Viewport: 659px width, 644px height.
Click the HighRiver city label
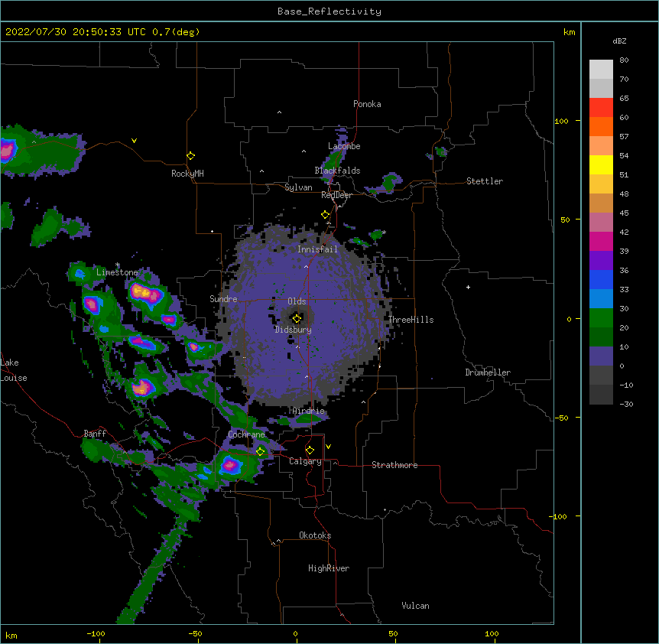click(x=329, y=568)
